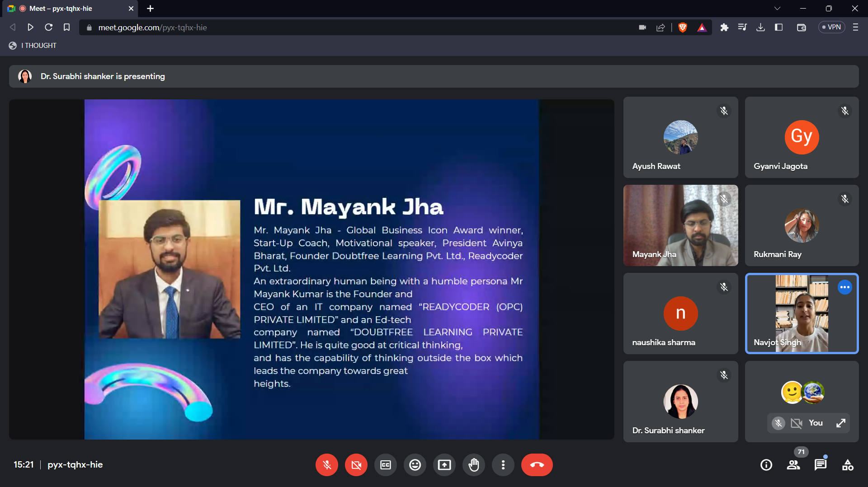This screenshot has width=868, height=487.
Task: Open Downloads icon in toolbar
Action: (760, 28)
